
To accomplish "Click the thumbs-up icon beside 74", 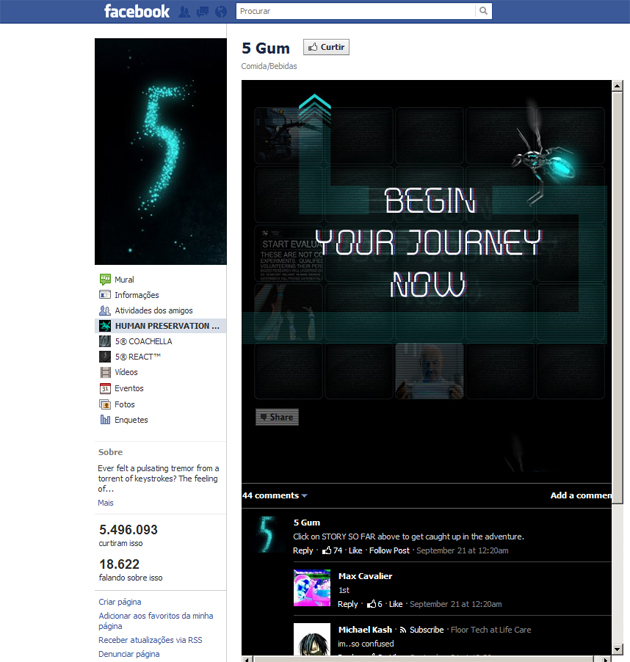I will (327, 551).
